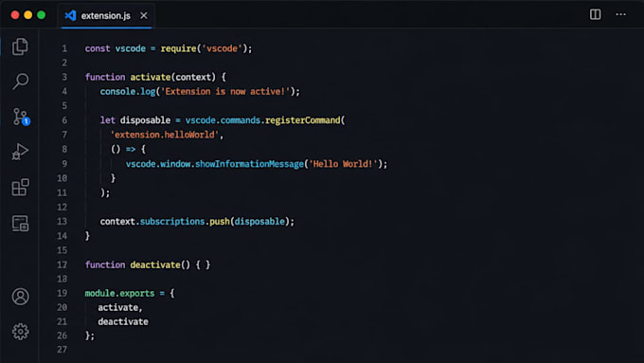Click the 'deactivate' function name on line 17
The width and height of the screenshot is (644, 363).
155,264
